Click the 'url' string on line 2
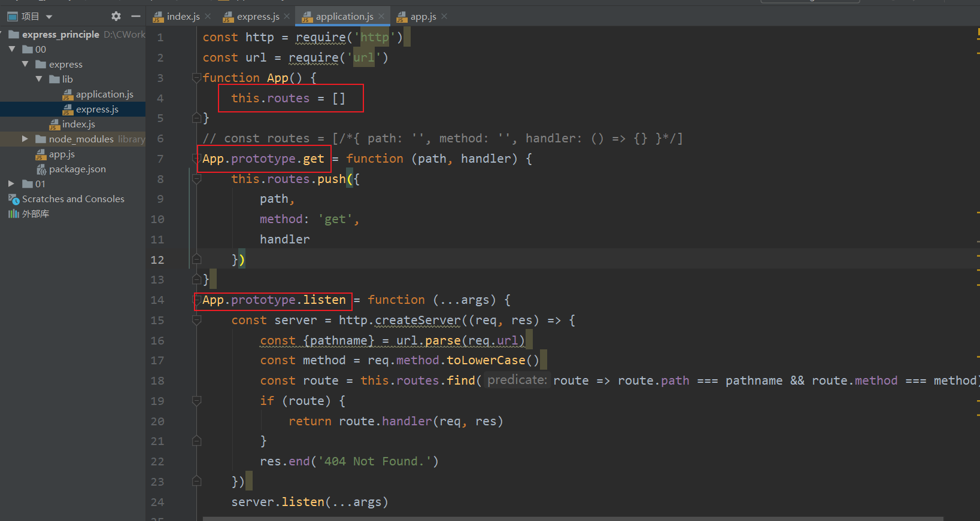The image size is (980, 521). click(363, 57)
